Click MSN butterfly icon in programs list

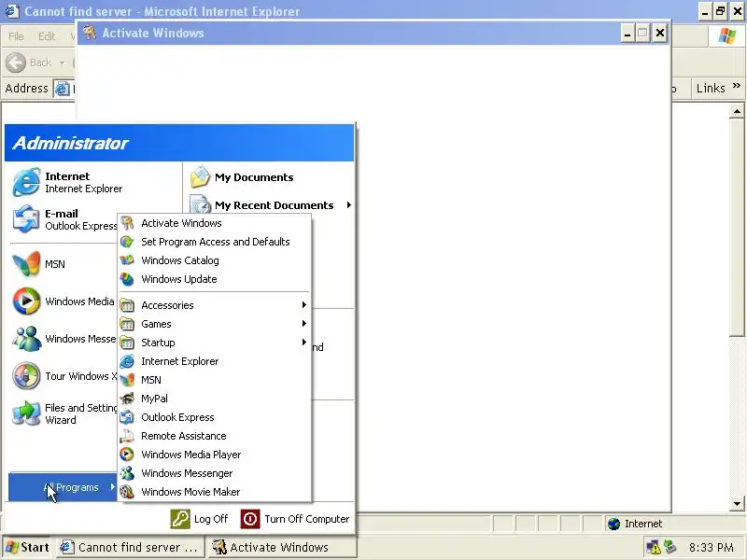tap(127, 380)
